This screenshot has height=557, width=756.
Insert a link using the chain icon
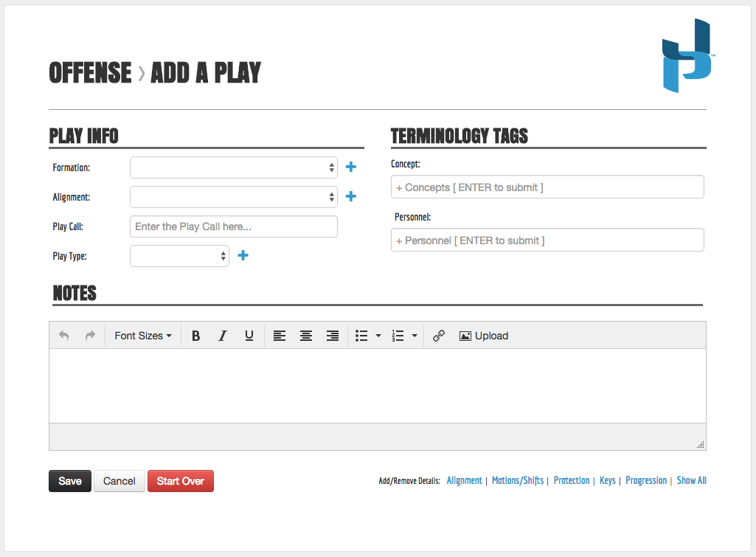tap(439, 336)
